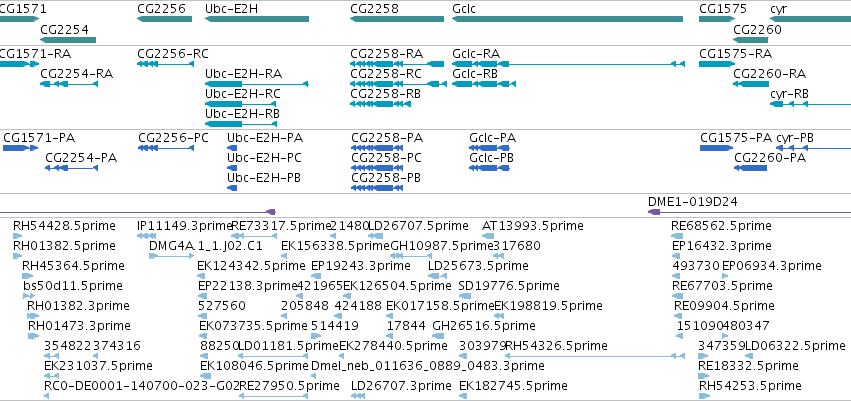Select protein CG1575-PA
This screenshot has width=851, height=401.
[716, 148]
